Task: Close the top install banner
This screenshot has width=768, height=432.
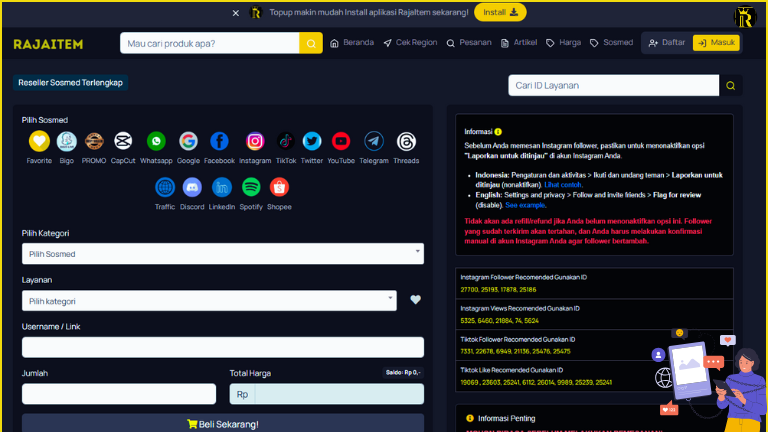Action: (236, 13)
